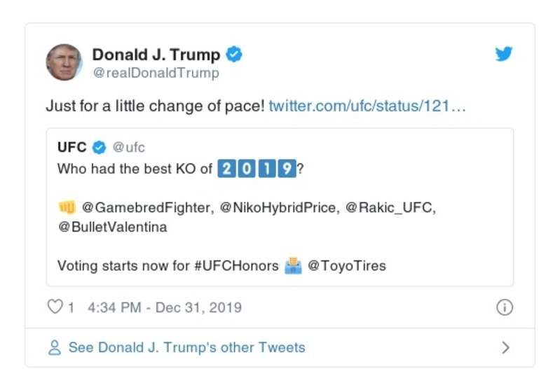Click the heart like icon
Image resolution: width=560 pixels, height=392 pixels.
55,307
